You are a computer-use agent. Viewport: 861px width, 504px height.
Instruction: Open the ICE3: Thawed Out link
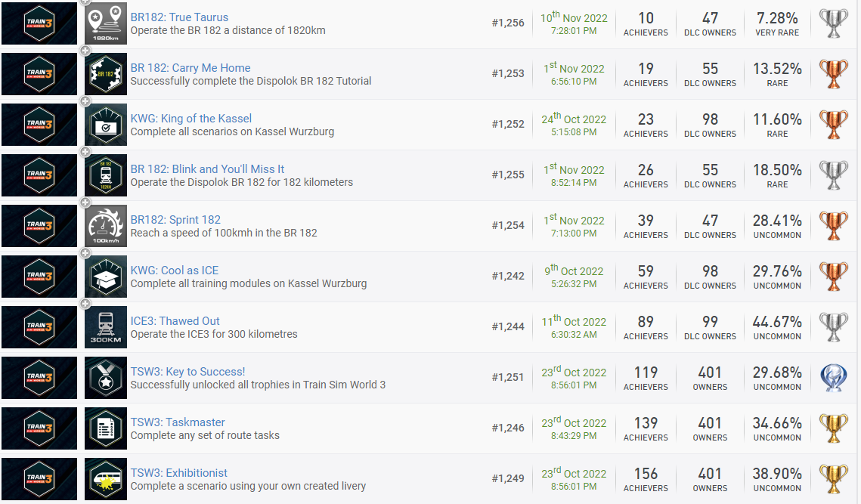coord(175,321)
